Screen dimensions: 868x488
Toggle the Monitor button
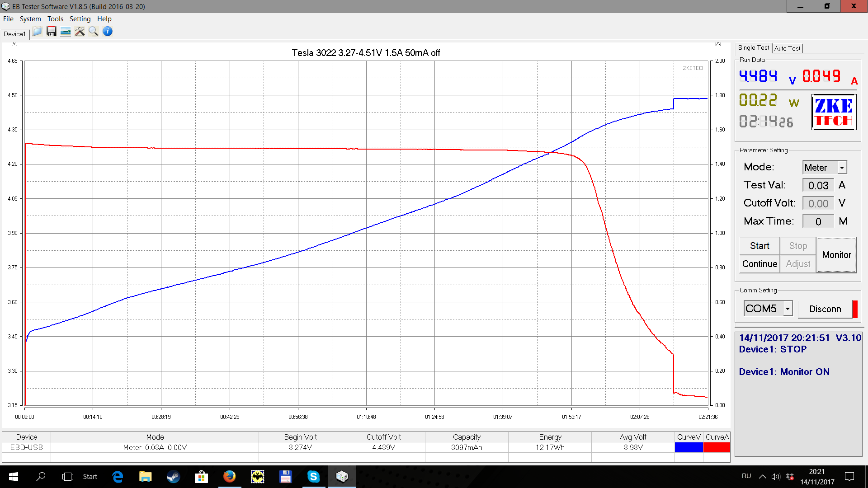[836, 255]
